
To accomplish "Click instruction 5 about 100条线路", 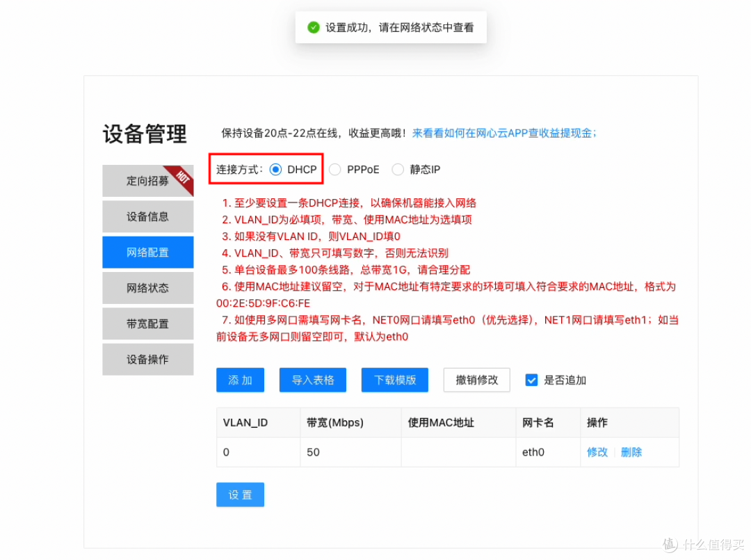I will tap(346, 270).
